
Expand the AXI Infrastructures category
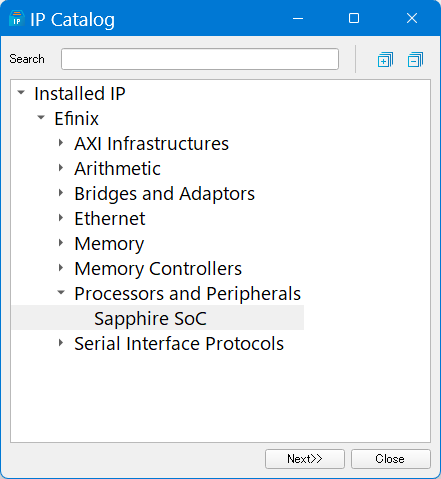61,143
